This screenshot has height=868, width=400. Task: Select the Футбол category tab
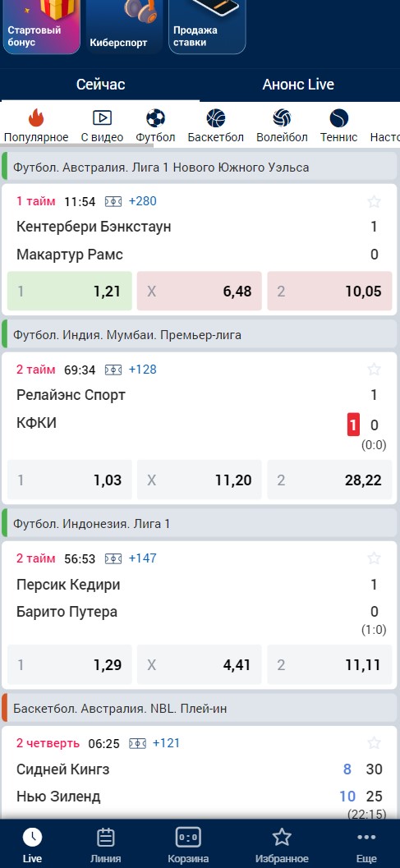(156, 126)
